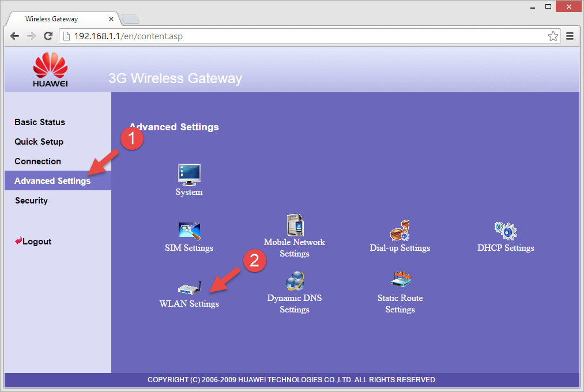Image resolution: width=584 pixels, height=392 pixels.
Task: Click the Mobile Network Settings phone icon
Action: (x=295, y=225)
